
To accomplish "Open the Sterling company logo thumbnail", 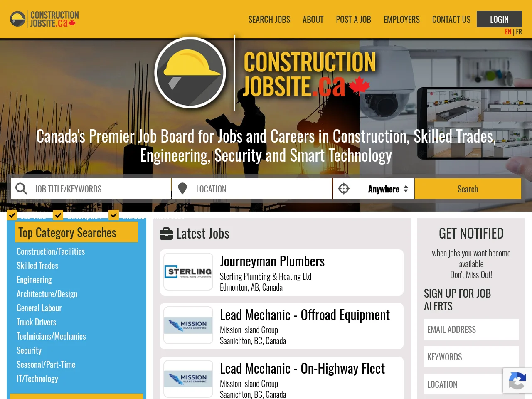I will click(x=188, y=272).
